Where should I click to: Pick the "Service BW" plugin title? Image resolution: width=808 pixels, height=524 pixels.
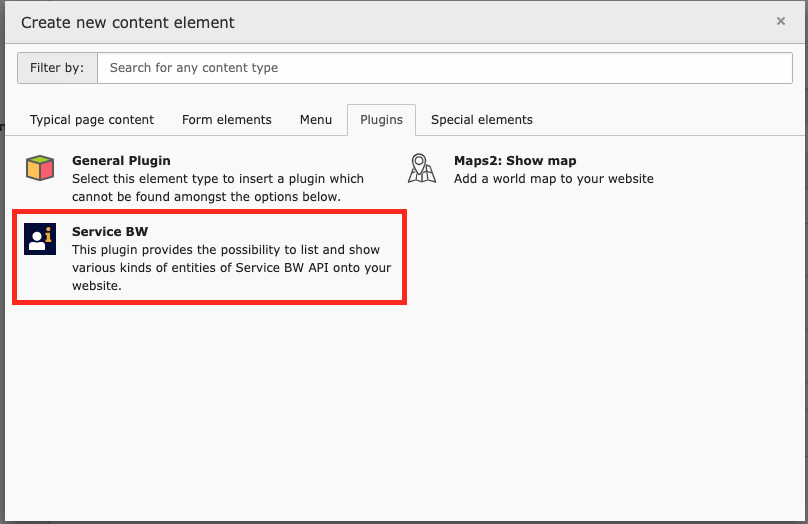(110, 232)
